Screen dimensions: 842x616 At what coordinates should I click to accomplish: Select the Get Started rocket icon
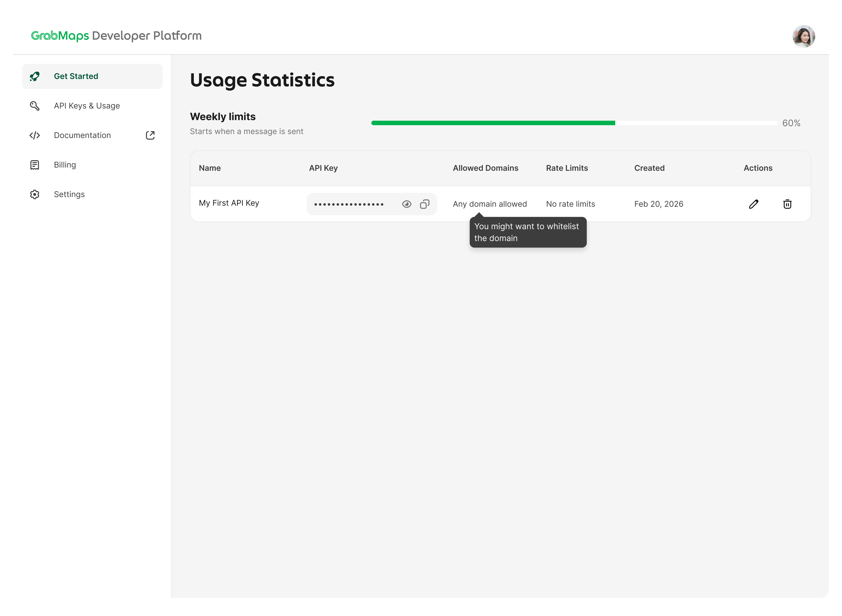[35, 76]
